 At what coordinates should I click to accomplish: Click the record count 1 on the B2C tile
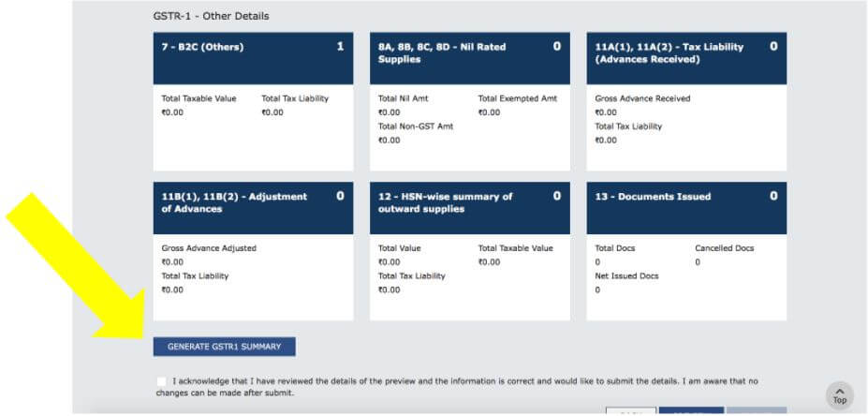(340, 46)
